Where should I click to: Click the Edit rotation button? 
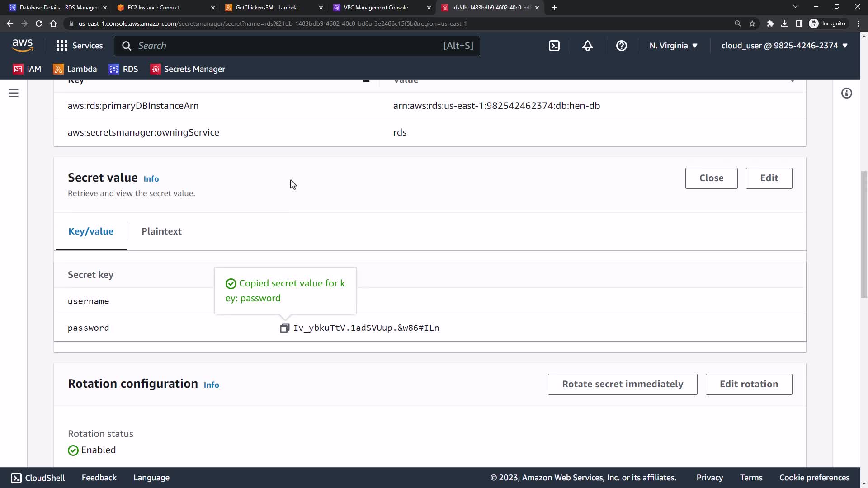(748, 384)
